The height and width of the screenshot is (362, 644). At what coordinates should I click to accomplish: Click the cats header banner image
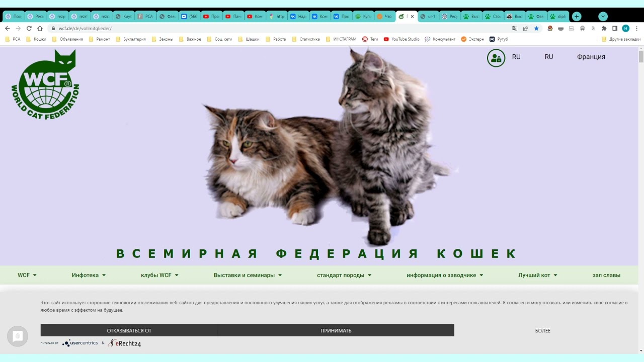[319, 156]
